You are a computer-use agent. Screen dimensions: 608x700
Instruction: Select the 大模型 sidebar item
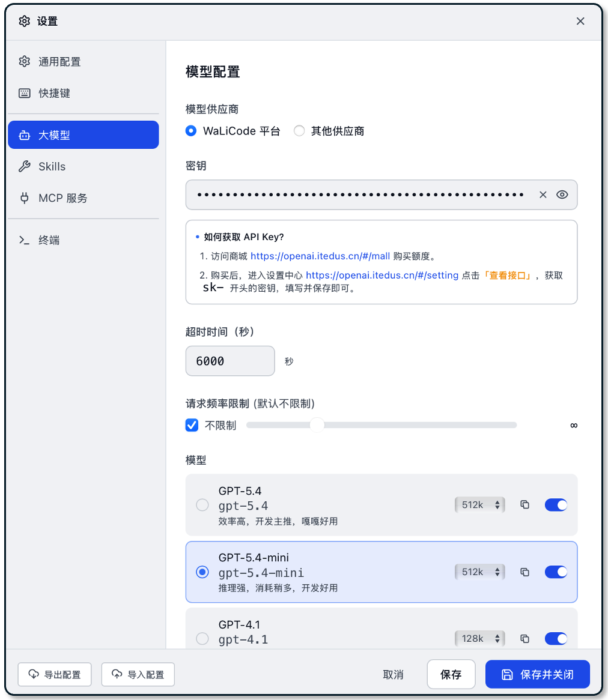tap(83, 135)
